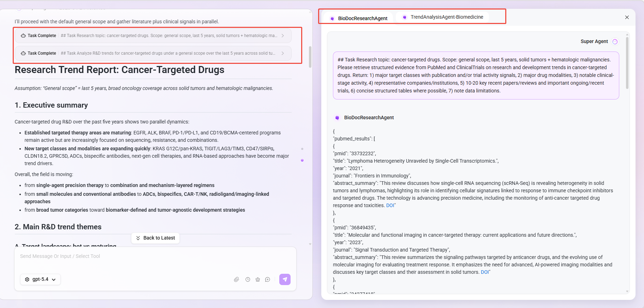Click the Super Agent avatar icon
The image size is (644, 308).
pyautogui.click(x=615, y=42)
